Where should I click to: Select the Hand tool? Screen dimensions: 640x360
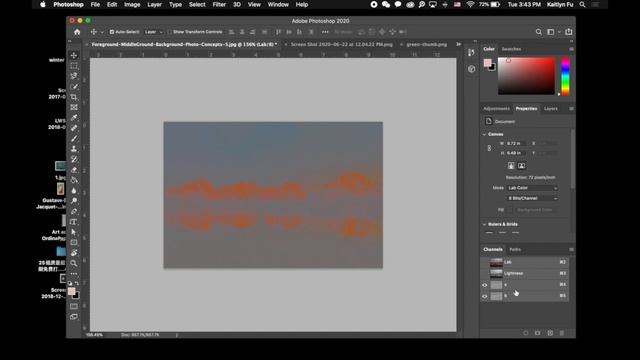pyautogui.click(x=74, y=253)
